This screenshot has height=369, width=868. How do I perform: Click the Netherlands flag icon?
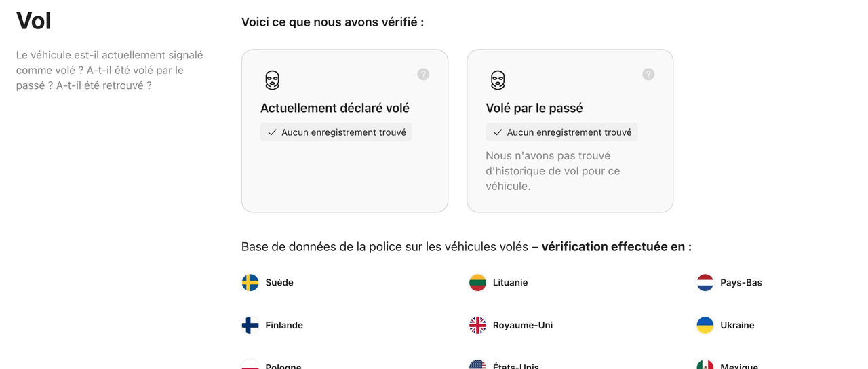[x=705, y=283]
